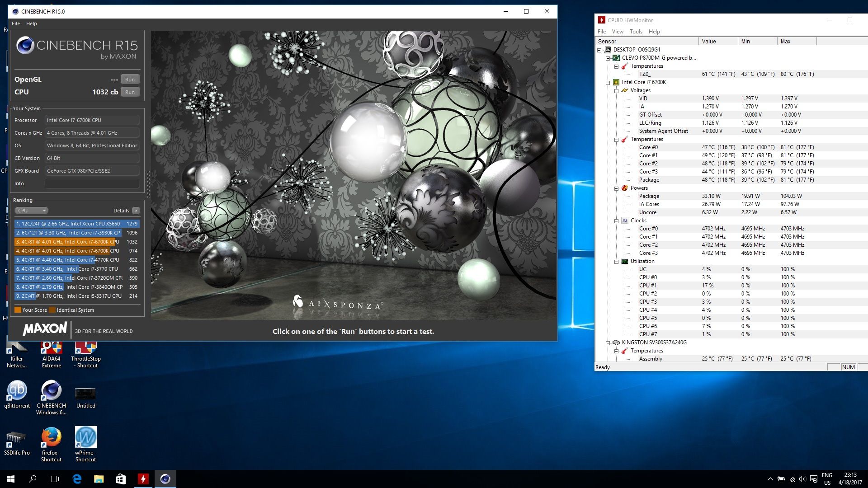The height and width of the screenshot is (488, 868).
Task: Run the OpenGL benchmark test
Action: click(130, 80)
